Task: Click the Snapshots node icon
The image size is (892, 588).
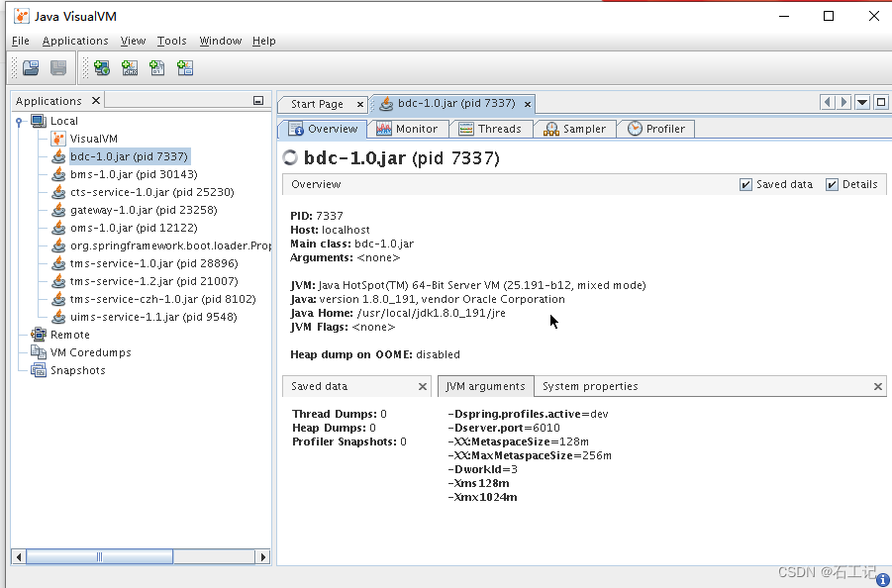Action: coord(39,370)
